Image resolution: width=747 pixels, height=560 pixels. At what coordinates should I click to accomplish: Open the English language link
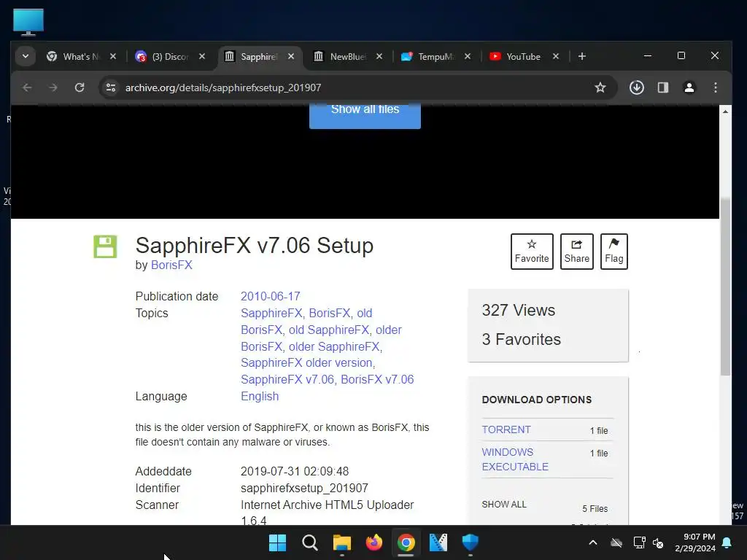(x=260, y=396)
